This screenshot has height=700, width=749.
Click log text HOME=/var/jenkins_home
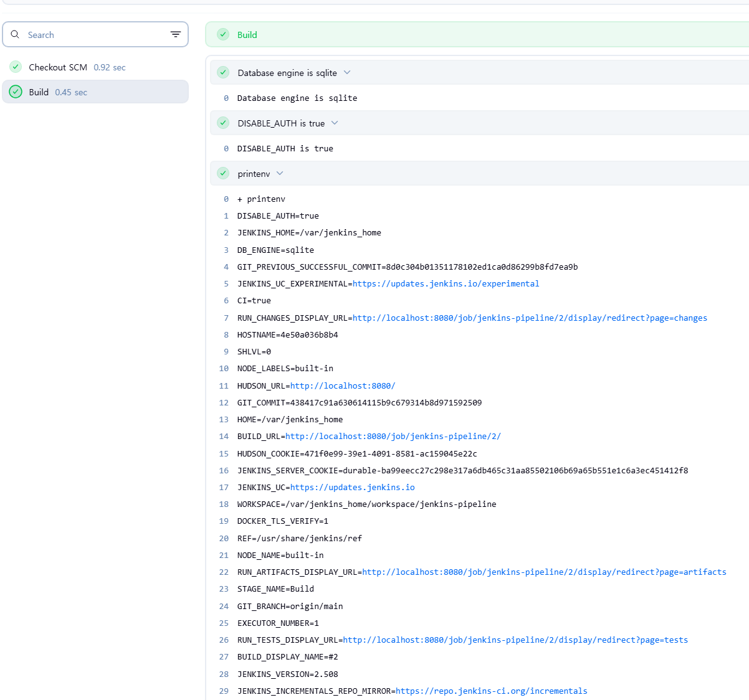290,419
